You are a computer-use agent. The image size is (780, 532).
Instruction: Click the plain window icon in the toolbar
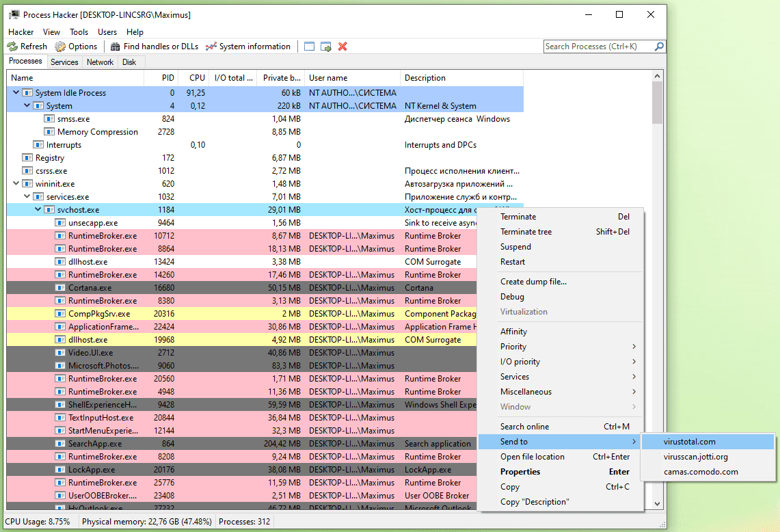click(309, 46)
